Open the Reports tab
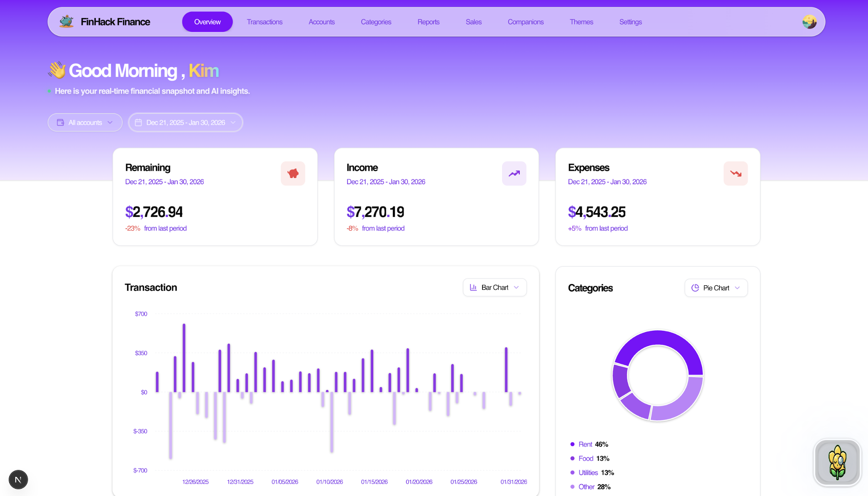Viewport: 868px width, 496px height. (428, 22)
